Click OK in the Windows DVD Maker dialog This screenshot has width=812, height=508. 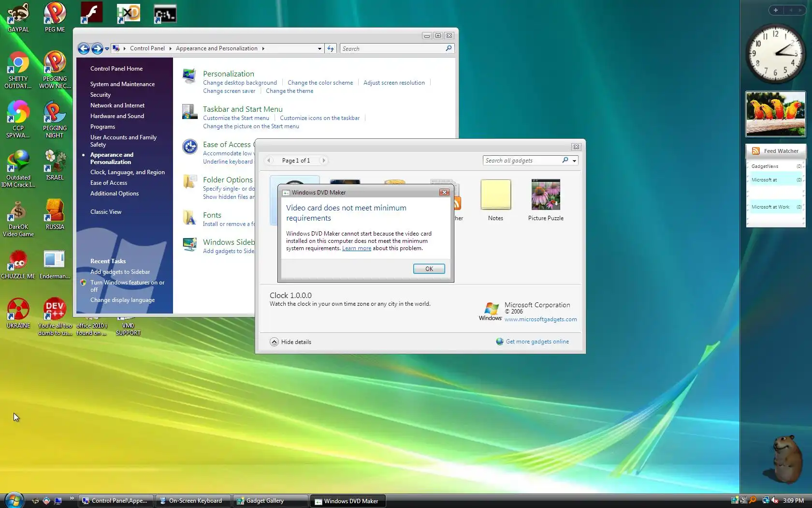pyautogui.click(x=429, y=269)
